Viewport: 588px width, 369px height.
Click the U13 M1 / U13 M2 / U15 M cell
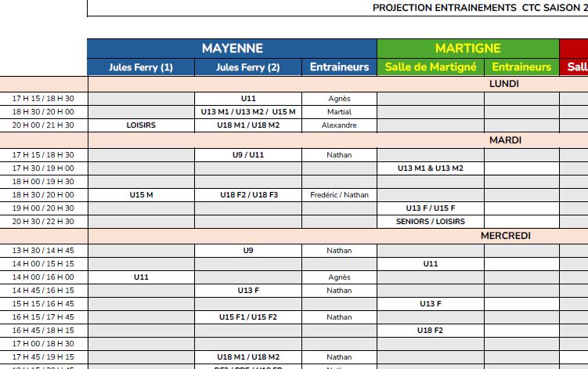click(x=247, y=112)
